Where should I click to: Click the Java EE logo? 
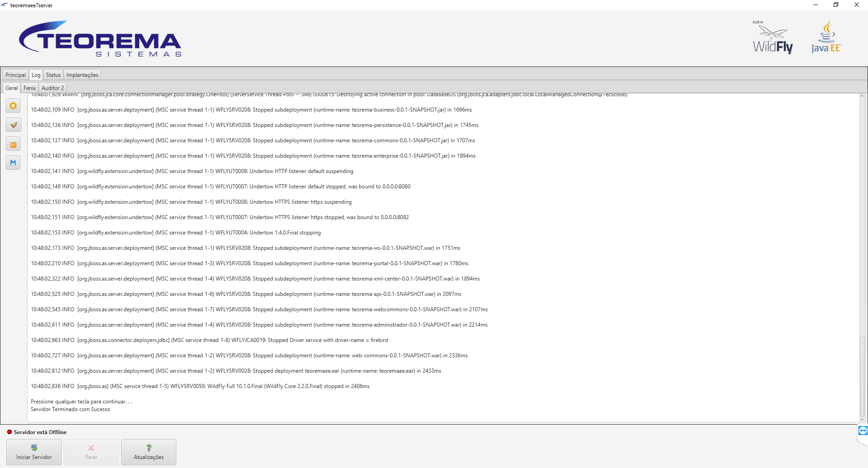[826, 37]
